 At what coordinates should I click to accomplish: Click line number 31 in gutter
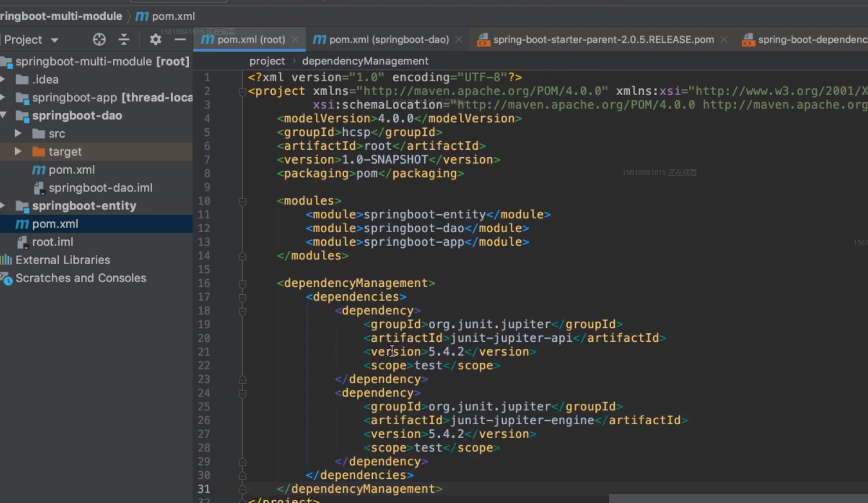point(204,489)
